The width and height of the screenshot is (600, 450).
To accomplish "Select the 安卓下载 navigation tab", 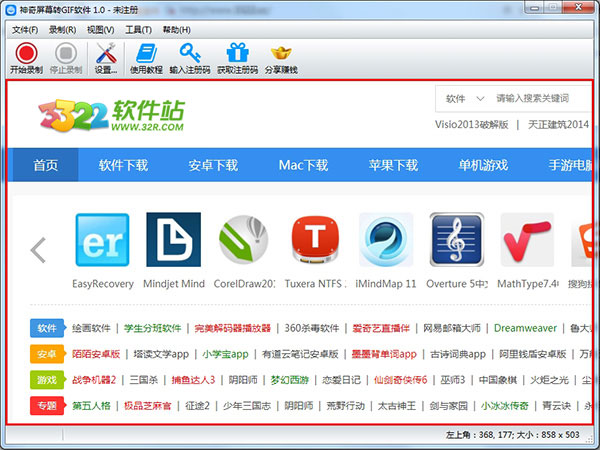I will pyautogui.click(x=213, y=165).
